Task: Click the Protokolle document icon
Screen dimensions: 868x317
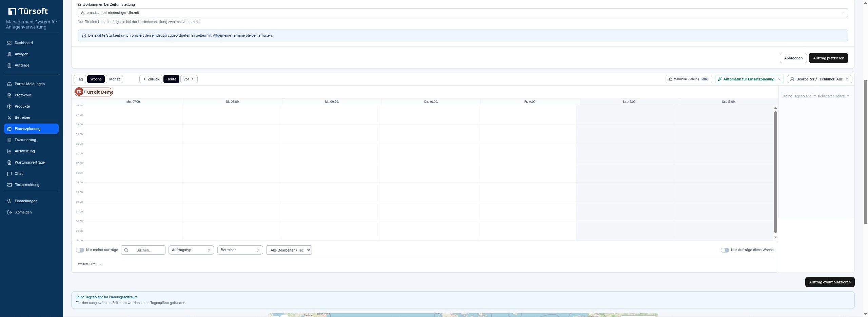Action: point(9,95)
